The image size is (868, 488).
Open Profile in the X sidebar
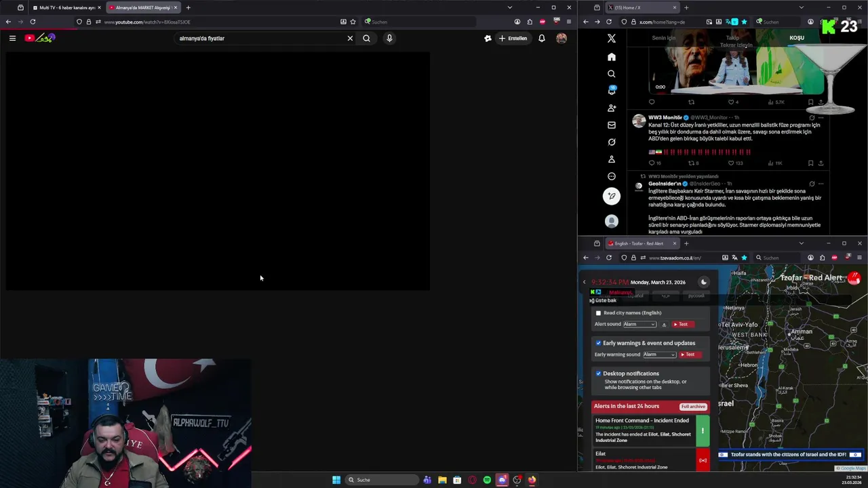click(x=612, y=159)
